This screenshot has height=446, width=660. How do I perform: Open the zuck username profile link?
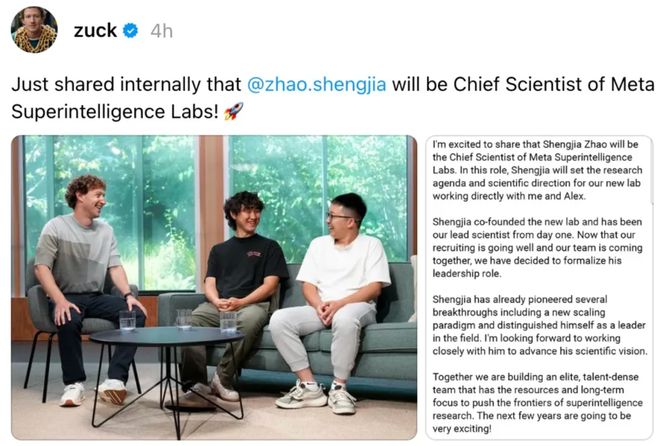(93, 31)
